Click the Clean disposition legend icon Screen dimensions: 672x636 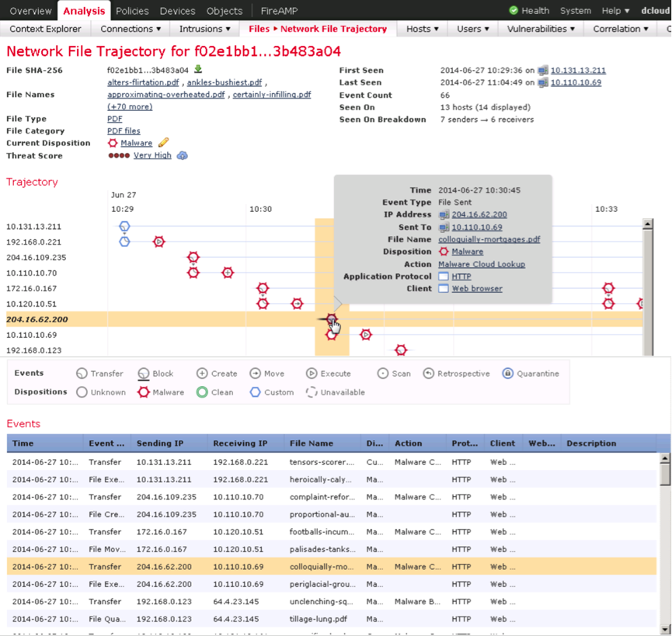point(202,392)
